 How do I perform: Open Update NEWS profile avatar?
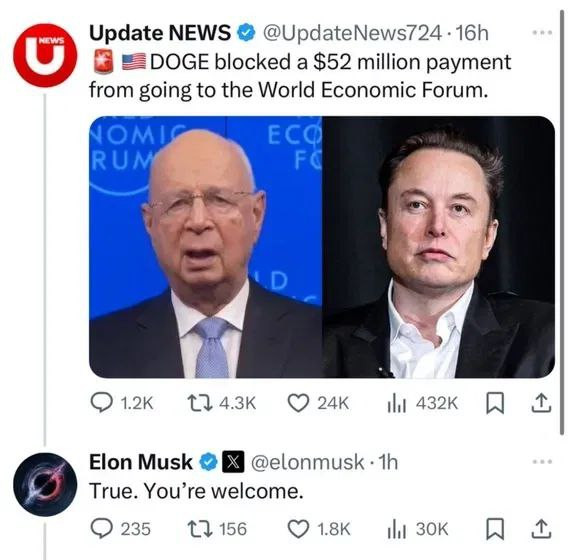[x=45, y=55]
